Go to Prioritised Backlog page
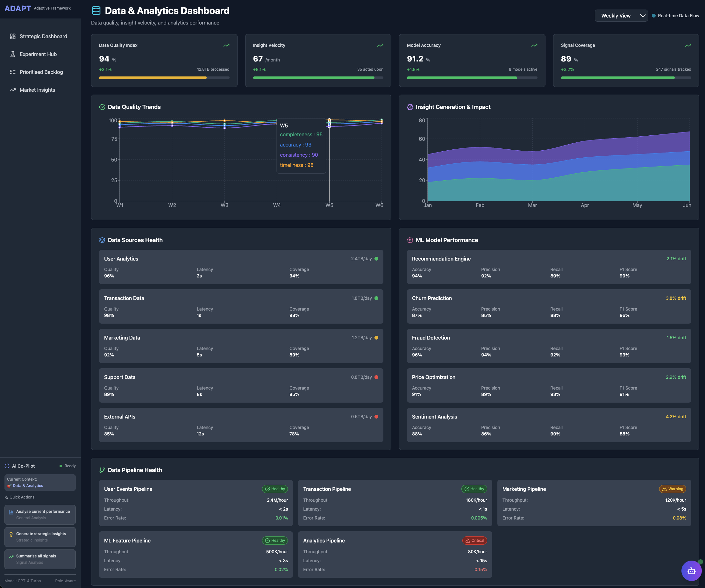Image resolution: width=705 pixels, height=588 pixels. click(x=41, y=72)
